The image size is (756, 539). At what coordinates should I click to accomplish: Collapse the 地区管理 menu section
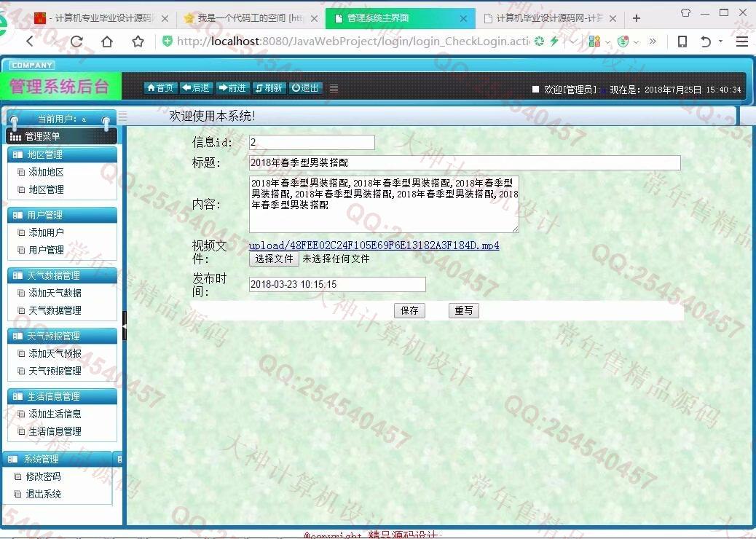pos(62,154)
